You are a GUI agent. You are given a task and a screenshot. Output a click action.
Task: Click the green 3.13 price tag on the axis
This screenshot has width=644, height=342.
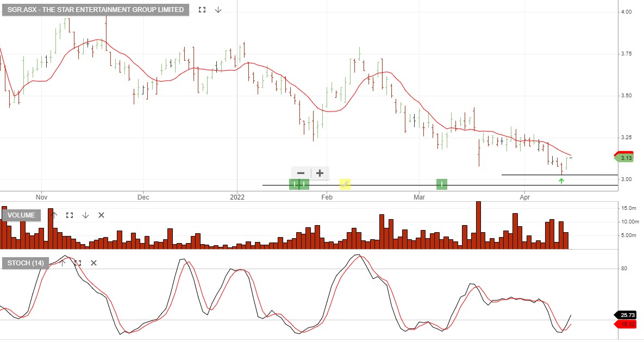[625, 158]
